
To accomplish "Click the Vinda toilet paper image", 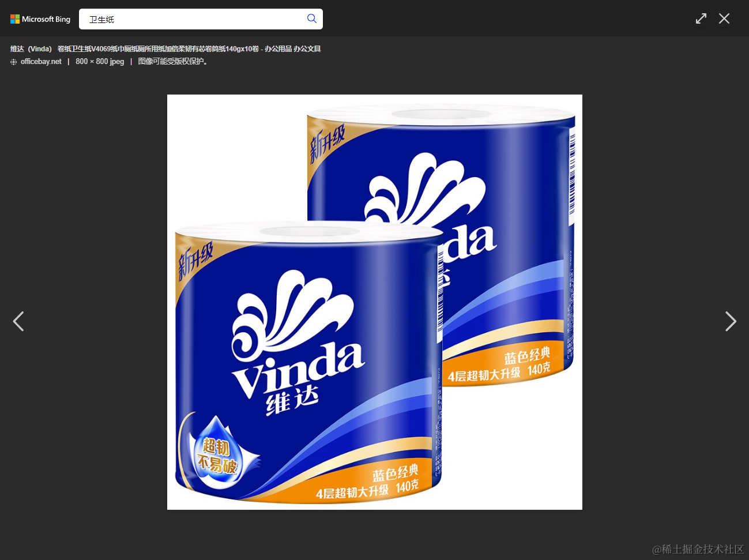I will pos(375,302).
